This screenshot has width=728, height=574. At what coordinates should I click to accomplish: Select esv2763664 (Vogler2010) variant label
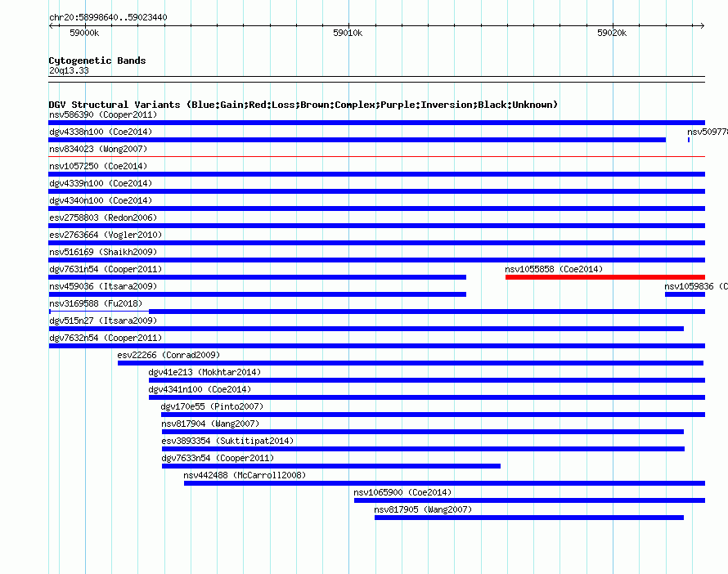tap(106, 235)
